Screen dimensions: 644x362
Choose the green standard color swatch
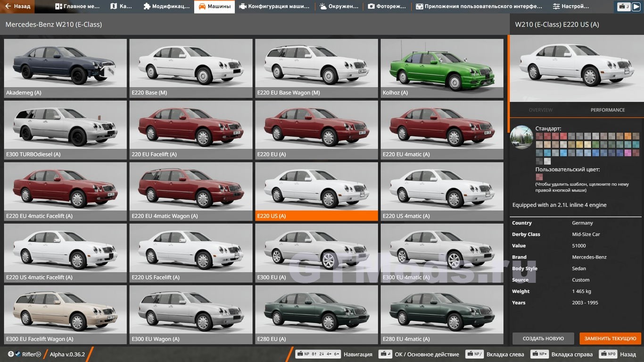pyautogui.click(x=595, y=144)
